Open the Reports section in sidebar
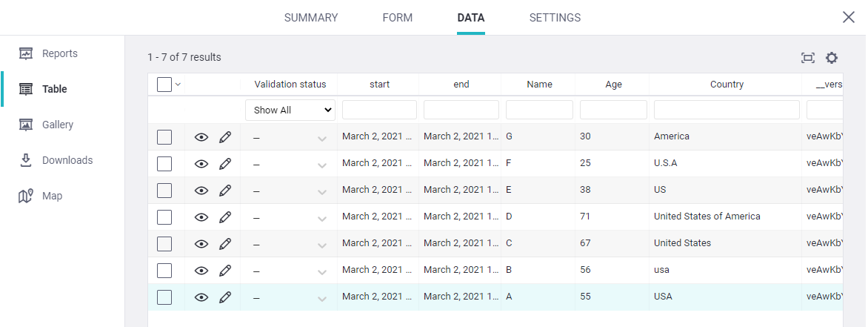The width and height of the screenshot is (868, 327). point(59,53)
